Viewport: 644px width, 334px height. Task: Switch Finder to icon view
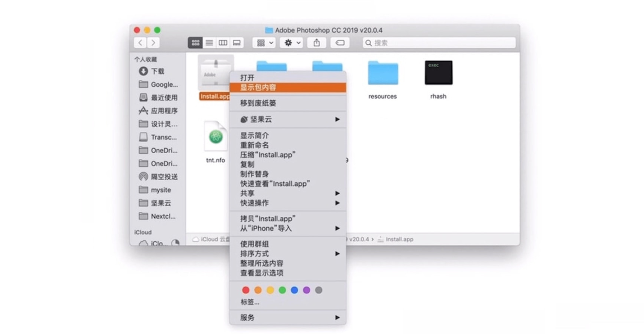point(195,43)
